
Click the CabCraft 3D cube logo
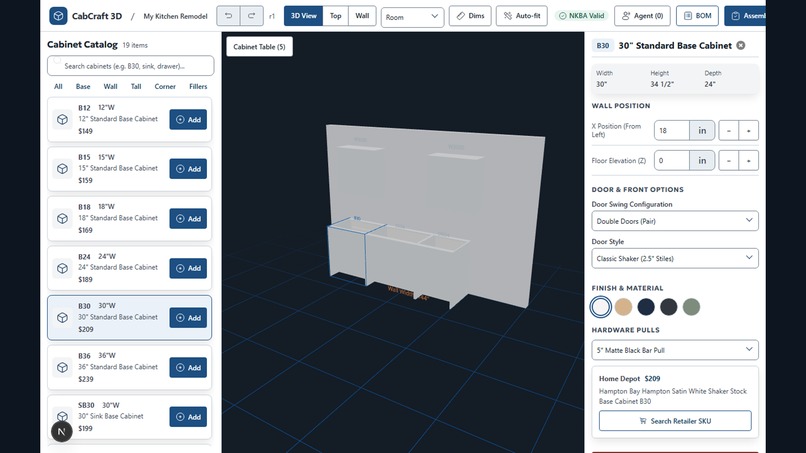pos(58,16)
